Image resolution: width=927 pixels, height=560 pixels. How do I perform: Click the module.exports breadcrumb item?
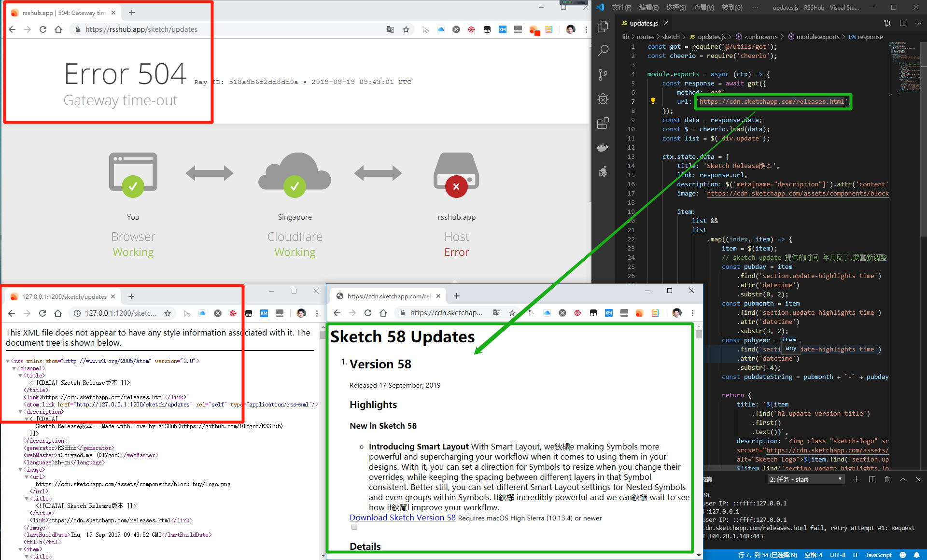[x=817, y=37]
